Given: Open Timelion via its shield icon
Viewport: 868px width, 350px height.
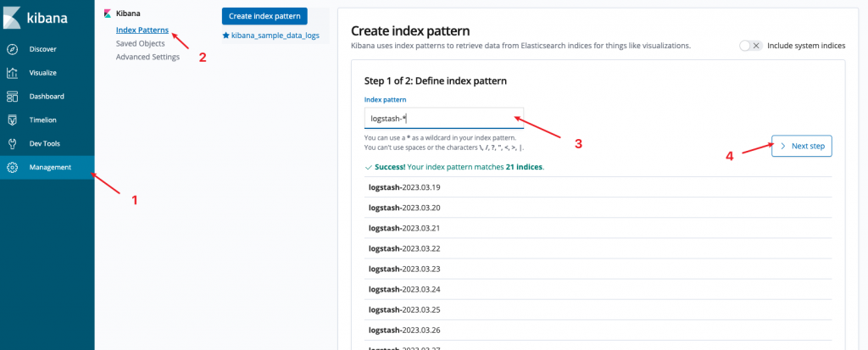Looking at the screenshot, I should click(x=12, y=119).
